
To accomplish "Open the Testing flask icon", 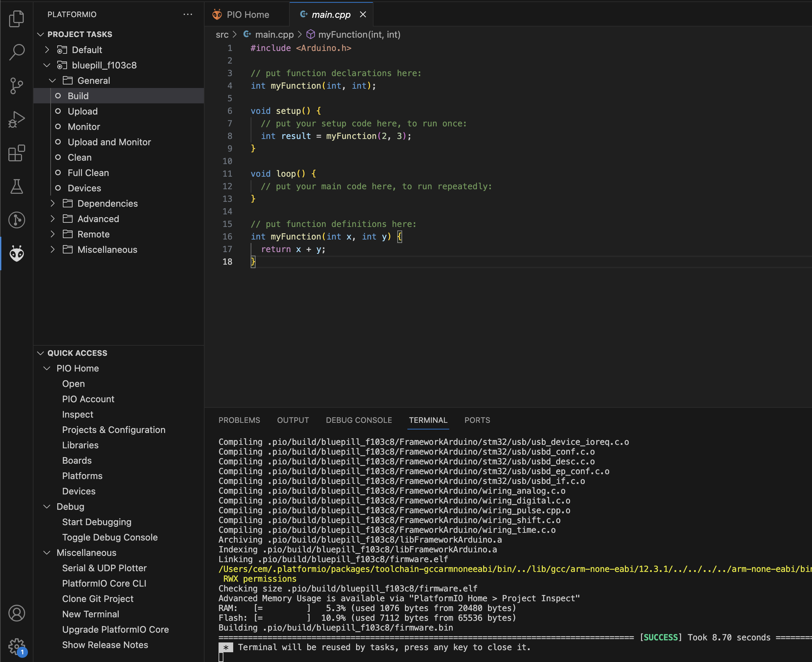I will tap(16, 186).
